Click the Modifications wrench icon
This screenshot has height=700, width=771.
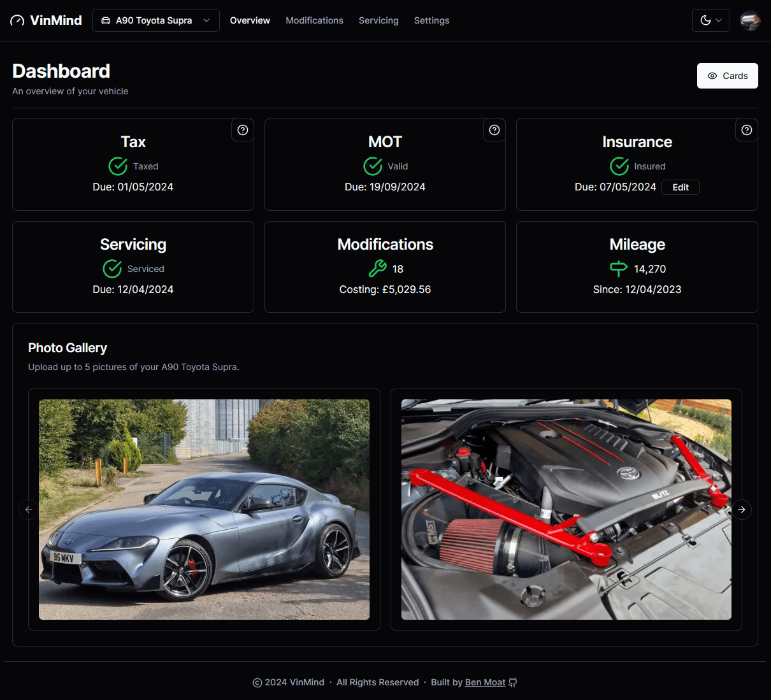pos(378,269)
